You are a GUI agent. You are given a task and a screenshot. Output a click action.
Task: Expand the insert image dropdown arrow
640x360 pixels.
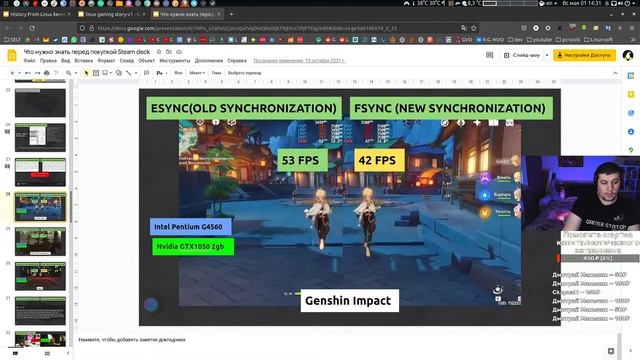coord(111,73)
